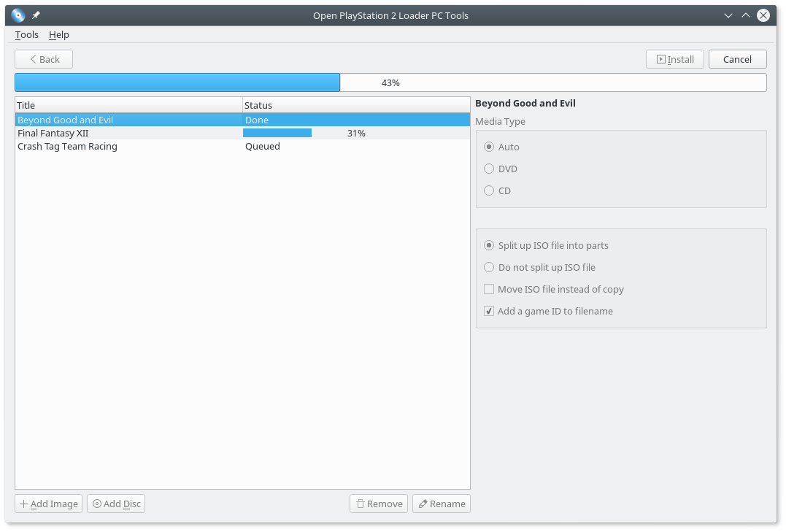
Task: Click the pin window icon
Action: point(36,15)
